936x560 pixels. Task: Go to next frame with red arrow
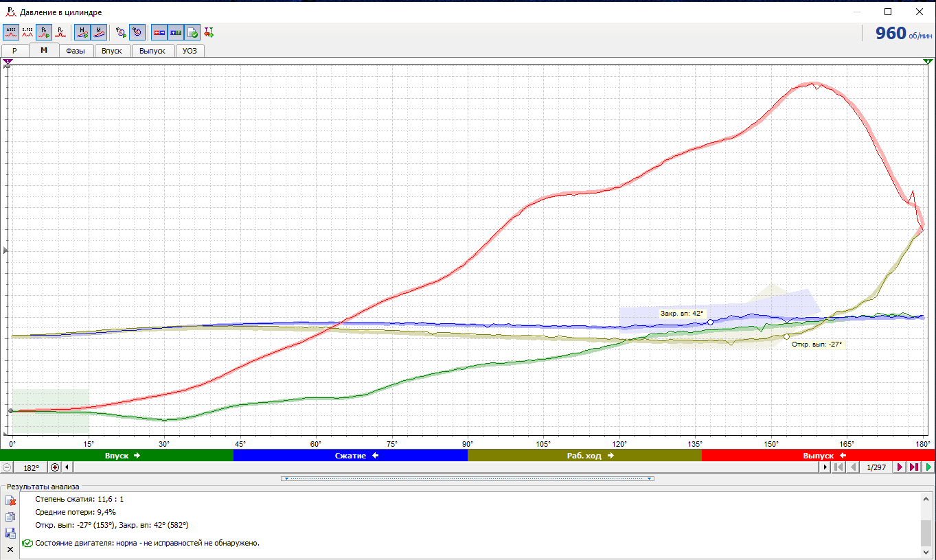[x=900, y=467]
